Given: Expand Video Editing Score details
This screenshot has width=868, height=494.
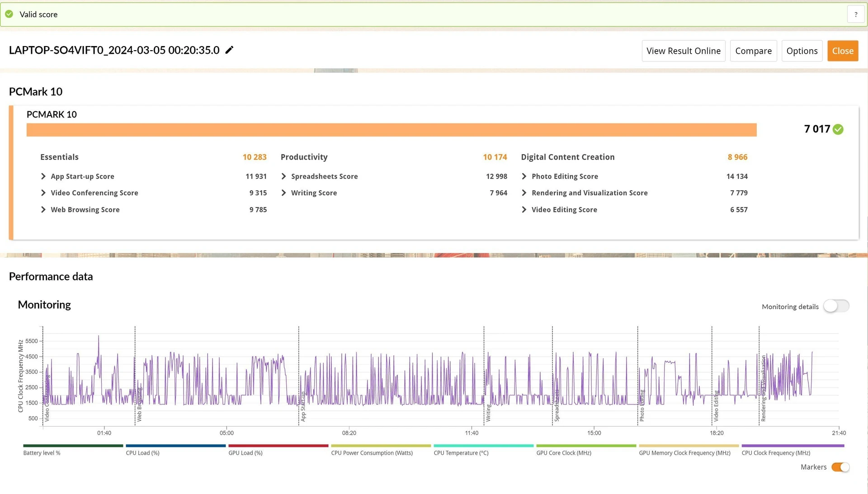Looking at the screenshot, I should point(524,209).
